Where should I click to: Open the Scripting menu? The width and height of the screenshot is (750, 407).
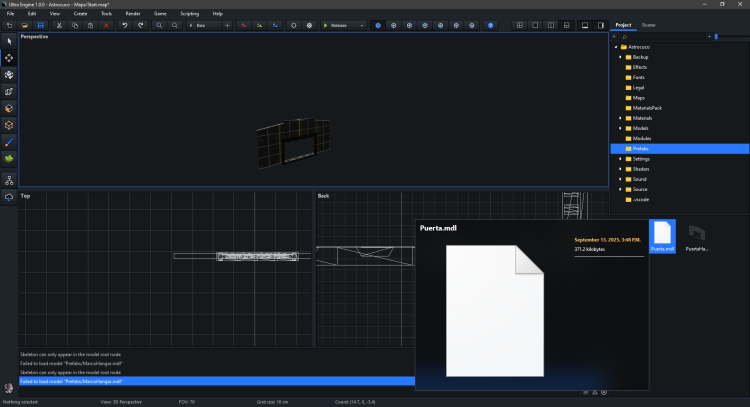189,13
